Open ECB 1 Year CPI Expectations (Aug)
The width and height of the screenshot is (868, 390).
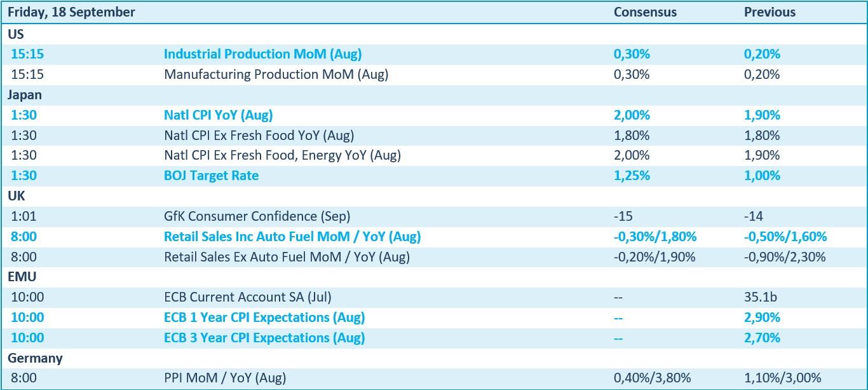click(x=264, y=317)
